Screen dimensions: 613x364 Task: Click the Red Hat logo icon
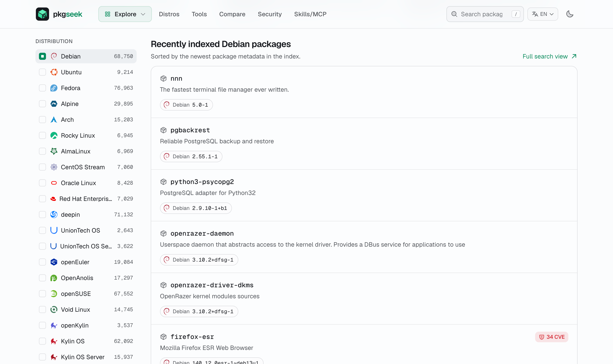53,199
